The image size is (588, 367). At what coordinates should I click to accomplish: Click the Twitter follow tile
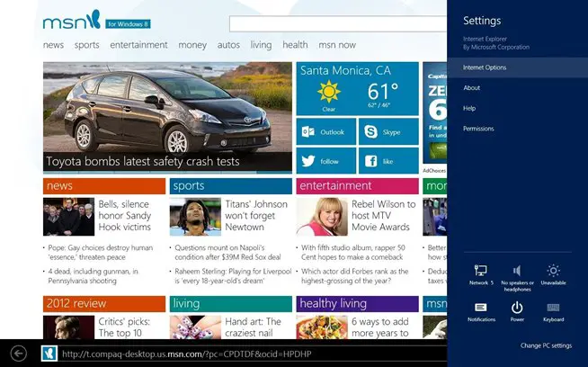(325, 161)
